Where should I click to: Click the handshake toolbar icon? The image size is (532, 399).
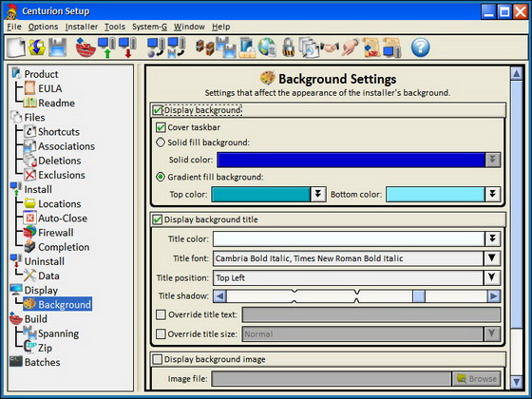pos(329,47)
